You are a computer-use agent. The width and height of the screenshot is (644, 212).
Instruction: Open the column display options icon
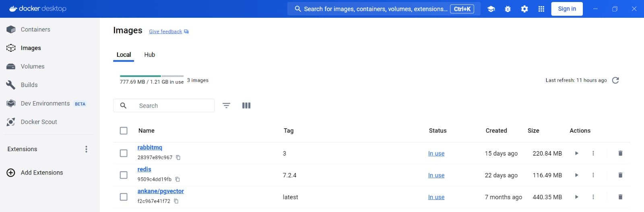click(x=246, y=106)
